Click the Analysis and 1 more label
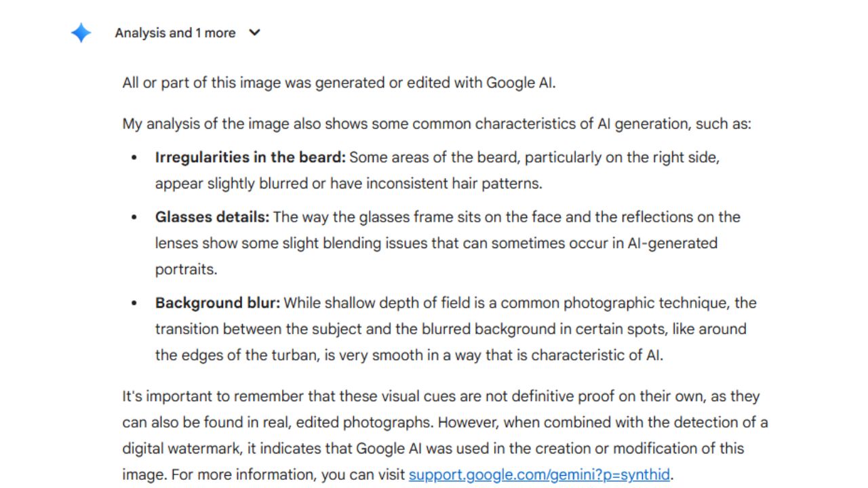 pyautogui.click(x=175, y=33)
